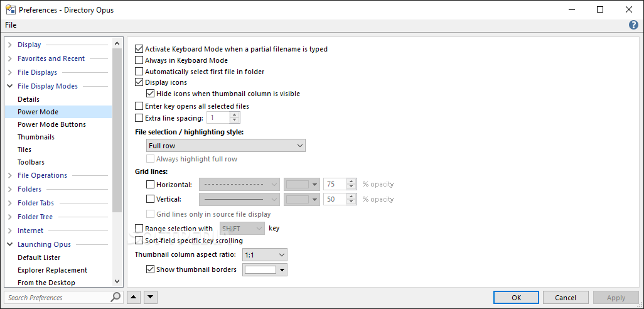
Task: Expand the Folders category
Action: [10, 189]
